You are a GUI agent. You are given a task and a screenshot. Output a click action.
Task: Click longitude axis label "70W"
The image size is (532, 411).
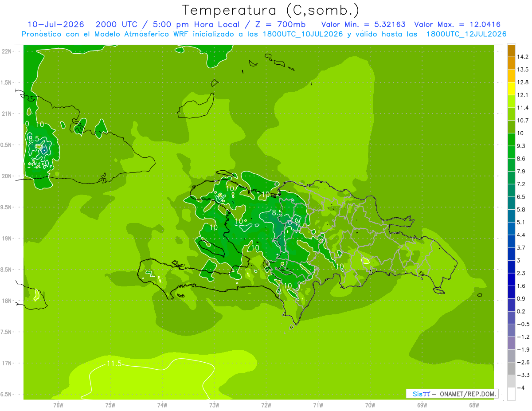pos(370,405)
